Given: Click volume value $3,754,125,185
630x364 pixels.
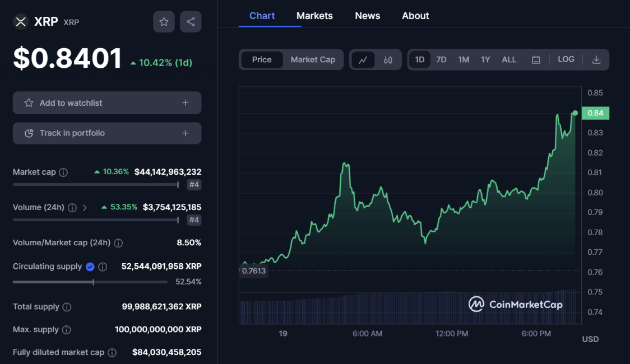Looking at the screenshot, I should [x=172, y=207].
